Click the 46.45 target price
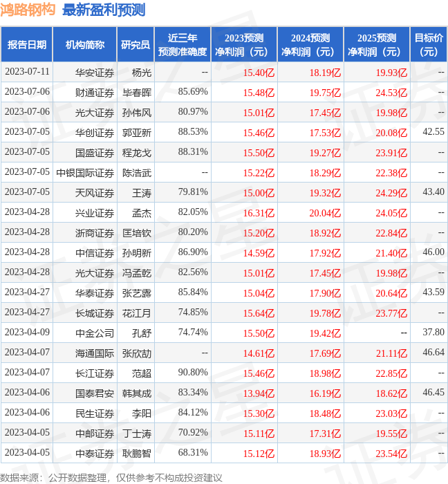Viewport: 448px width, 484px height. 433,393
